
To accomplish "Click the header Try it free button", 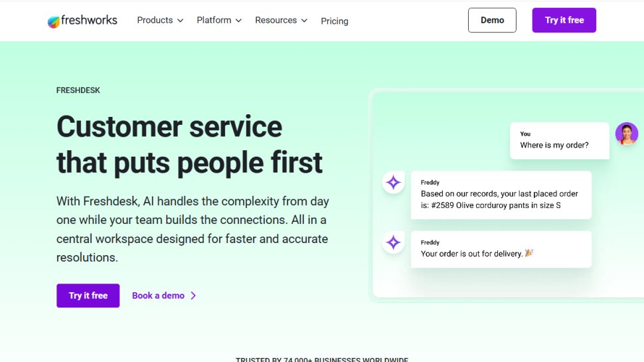I will pos(564,20).
